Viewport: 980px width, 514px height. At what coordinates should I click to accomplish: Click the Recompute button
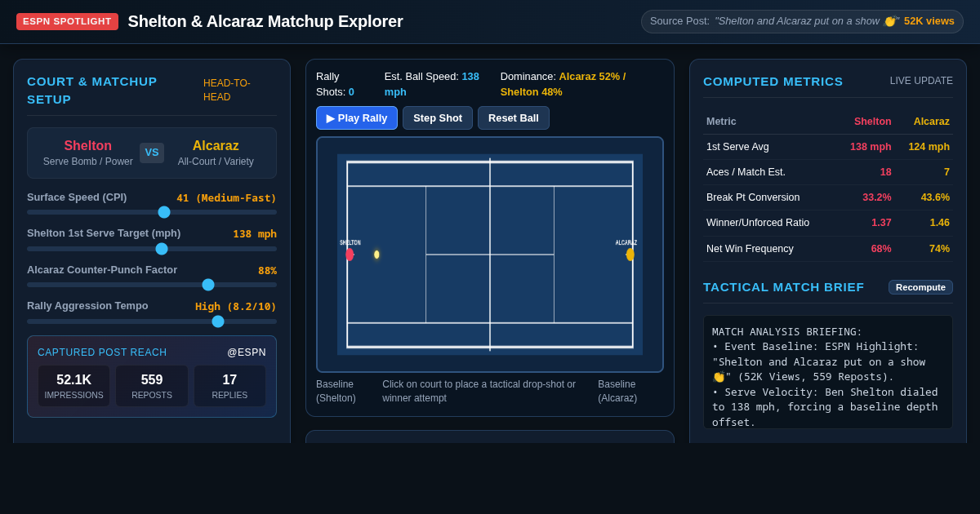click(x=920, y=287)
